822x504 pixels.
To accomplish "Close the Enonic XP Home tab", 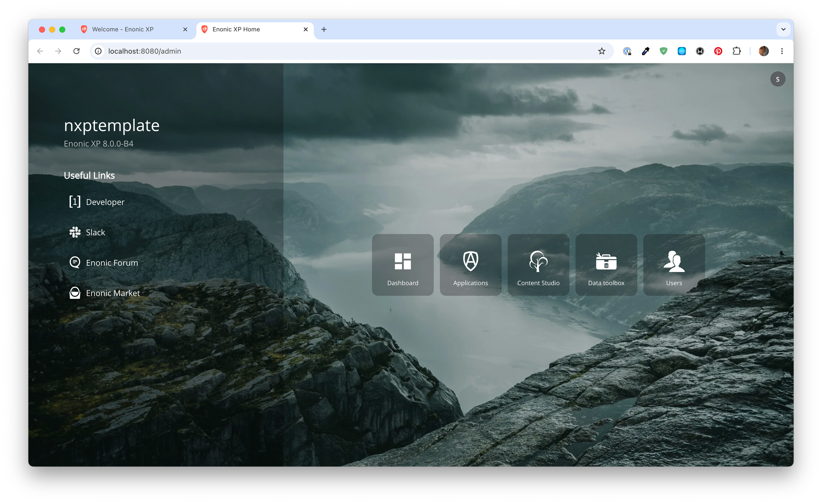I will click(305, 29).
